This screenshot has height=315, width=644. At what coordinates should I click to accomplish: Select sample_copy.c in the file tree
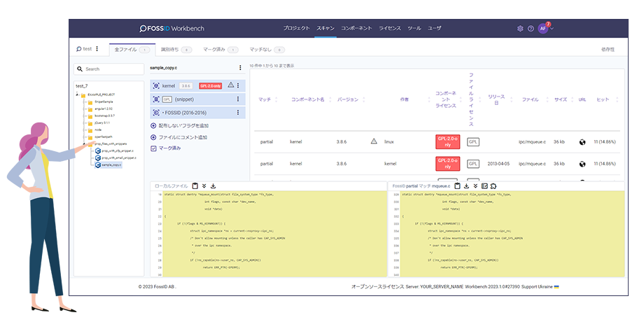[108, 165]
